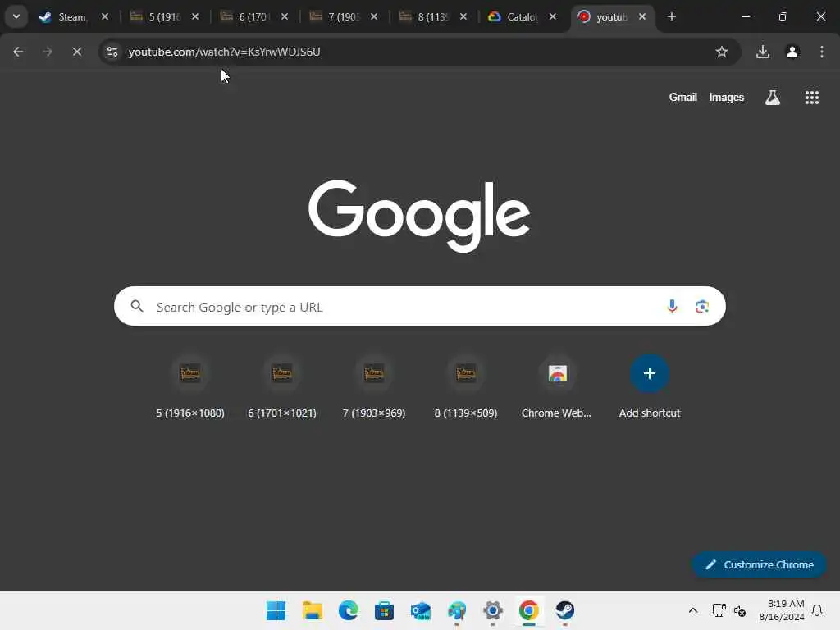840x630 pixels.
Task: Open the 6 (1701×1021) shortcut
Action: click(282, 388)
